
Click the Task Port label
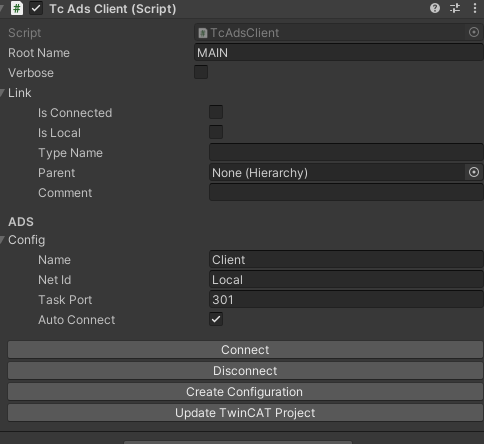pos(65,300)
